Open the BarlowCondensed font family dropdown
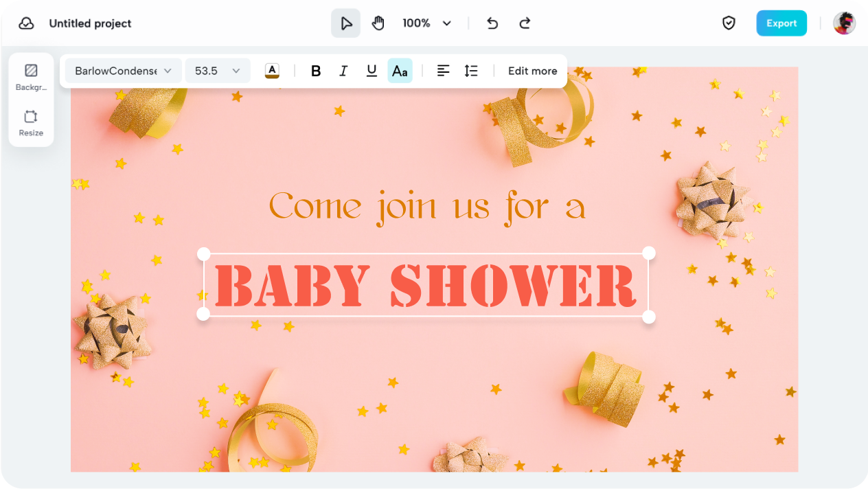Viewport: 868px width, 489px height. [x=124, y=71]
